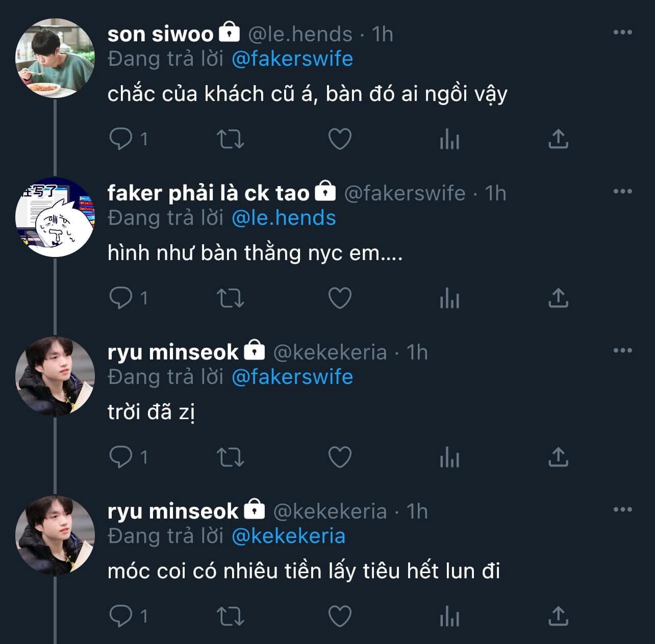View analytics for 'trời đã zị' tweet

(449, 457)
